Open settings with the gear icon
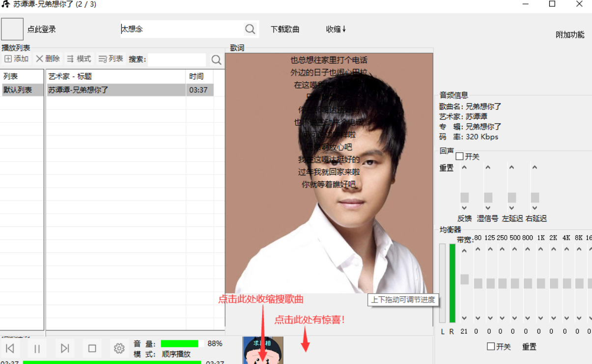 click(x=119, y=348)
